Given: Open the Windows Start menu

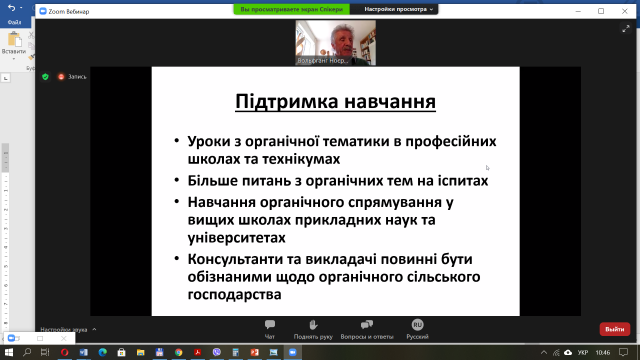Looking at the screenshot, I should [8, 352].
